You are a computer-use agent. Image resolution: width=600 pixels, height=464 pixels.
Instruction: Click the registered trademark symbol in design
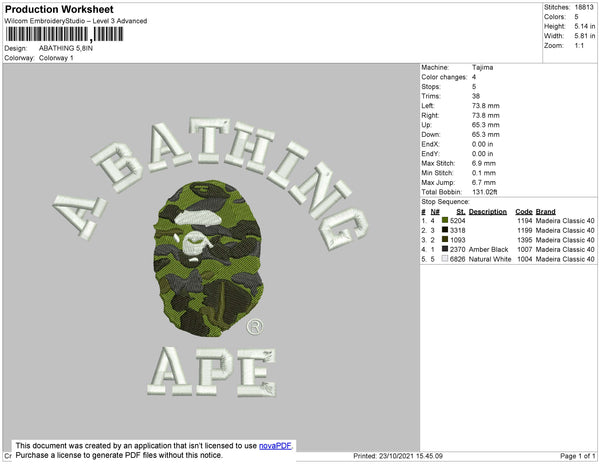[x=255, y=327]
